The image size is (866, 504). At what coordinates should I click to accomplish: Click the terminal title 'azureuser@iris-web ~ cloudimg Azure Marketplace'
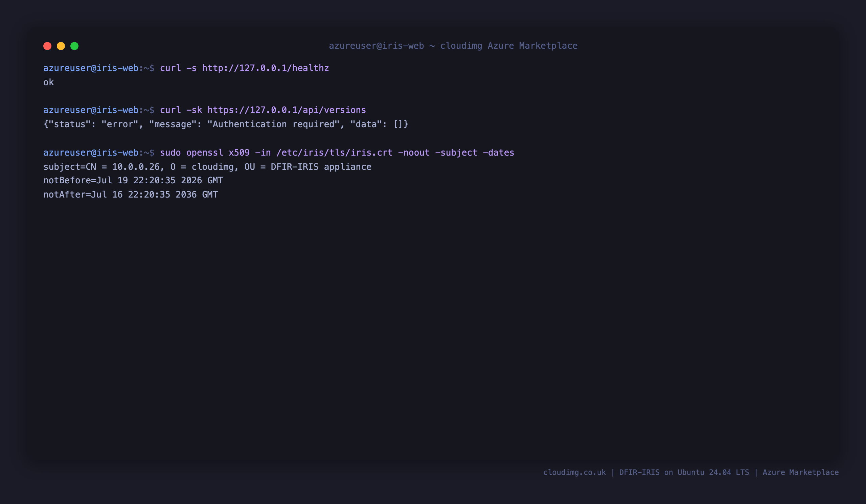453,46
